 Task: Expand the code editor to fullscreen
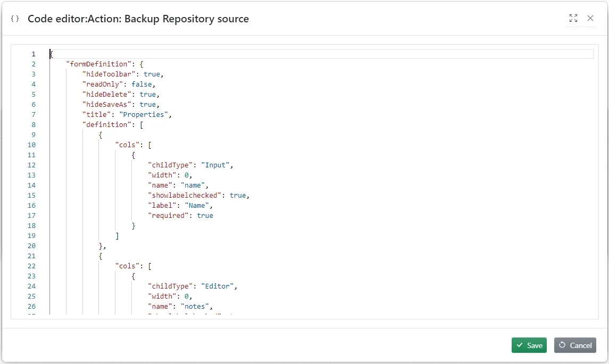click(573, 18)
